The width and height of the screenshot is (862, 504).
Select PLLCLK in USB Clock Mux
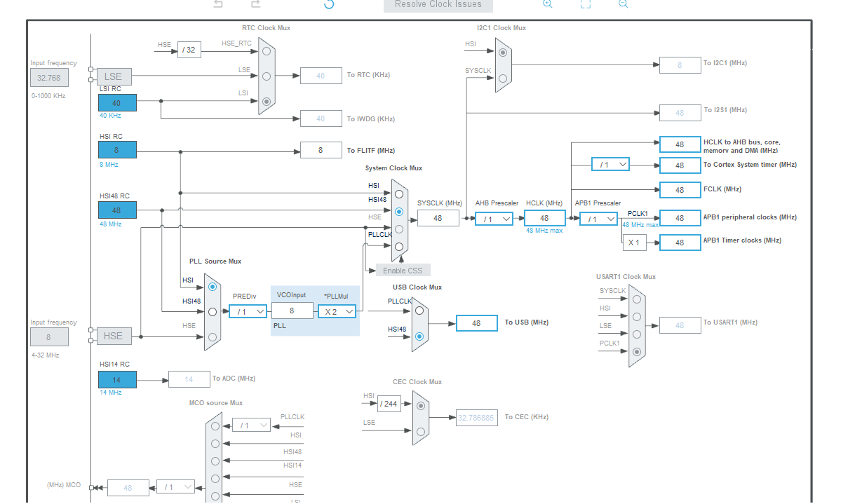coord(419,311)
